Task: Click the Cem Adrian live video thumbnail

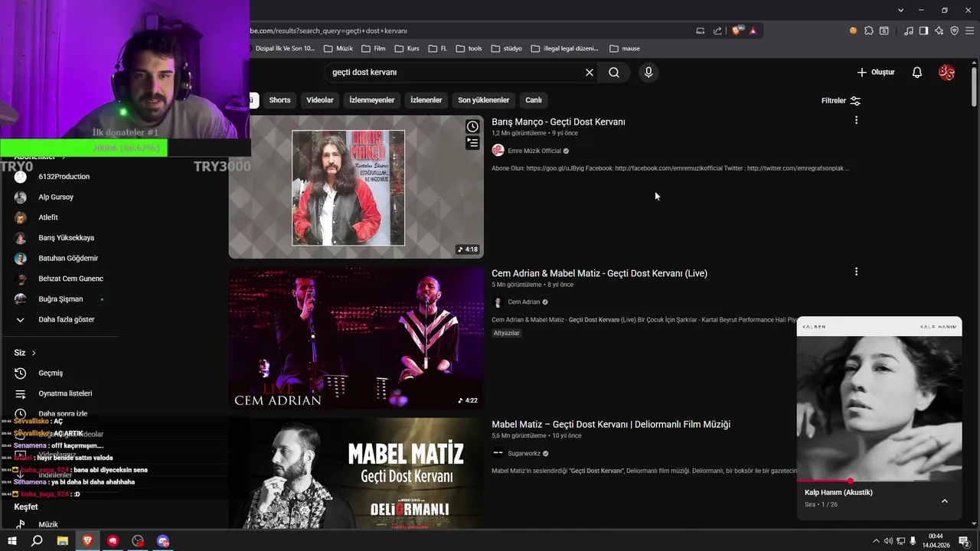Action: click(356, 337)
